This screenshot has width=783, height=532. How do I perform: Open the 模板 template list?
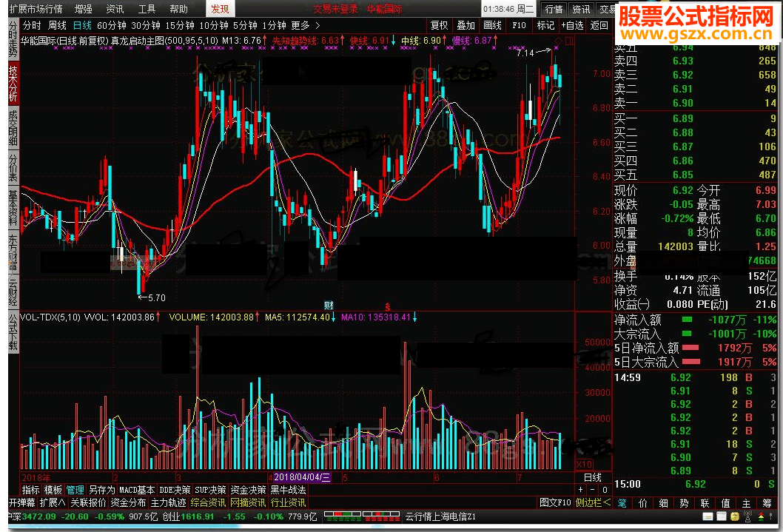[53, 490]
